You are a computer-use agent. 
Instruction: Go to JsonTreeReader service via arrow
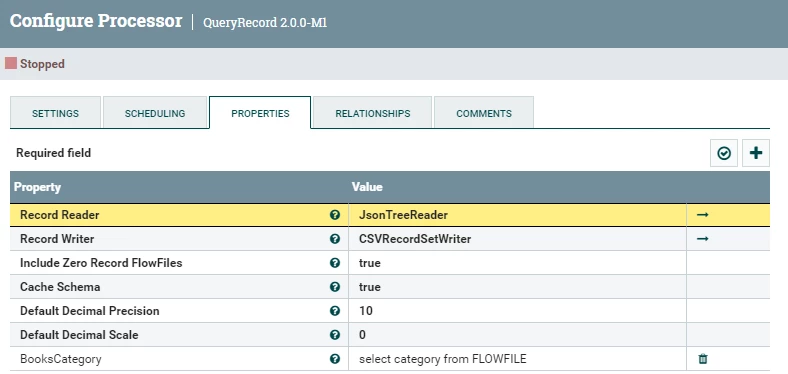click(703, 215)
